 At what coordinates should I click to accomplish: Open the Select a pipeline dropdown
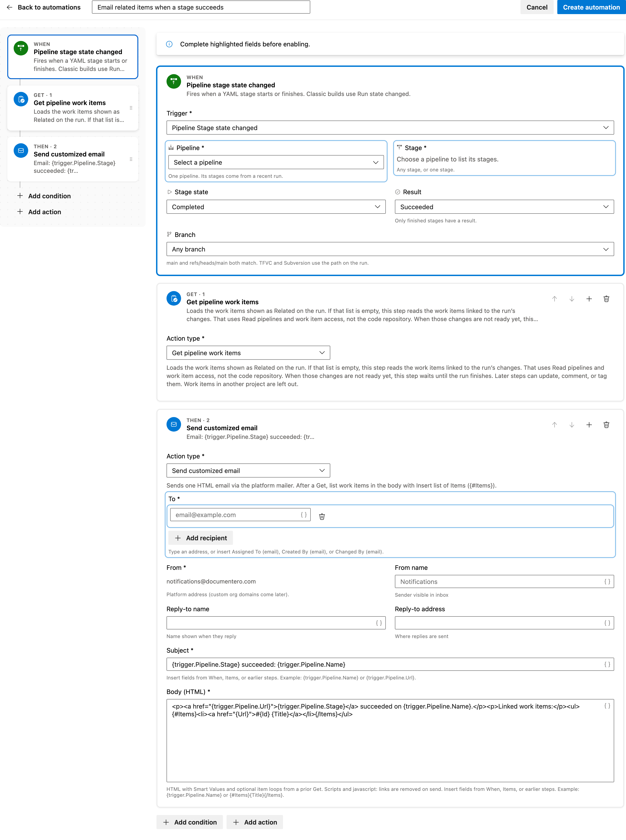tap(276, 162)
